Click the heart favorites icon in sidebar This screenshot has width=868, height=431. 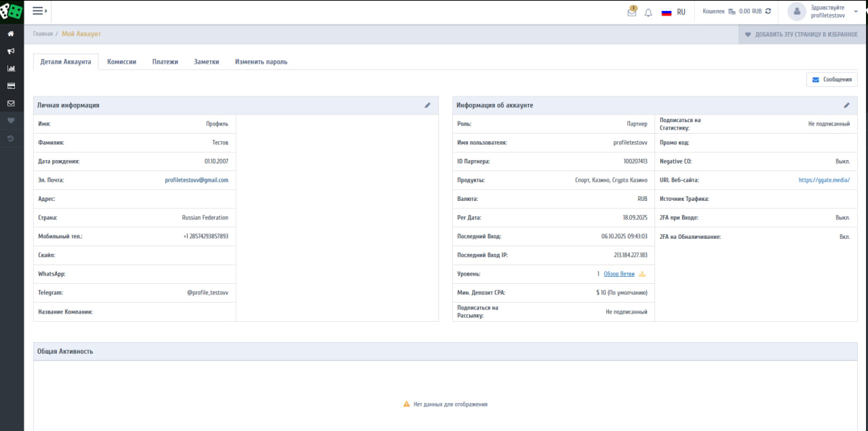pos(11,121)
